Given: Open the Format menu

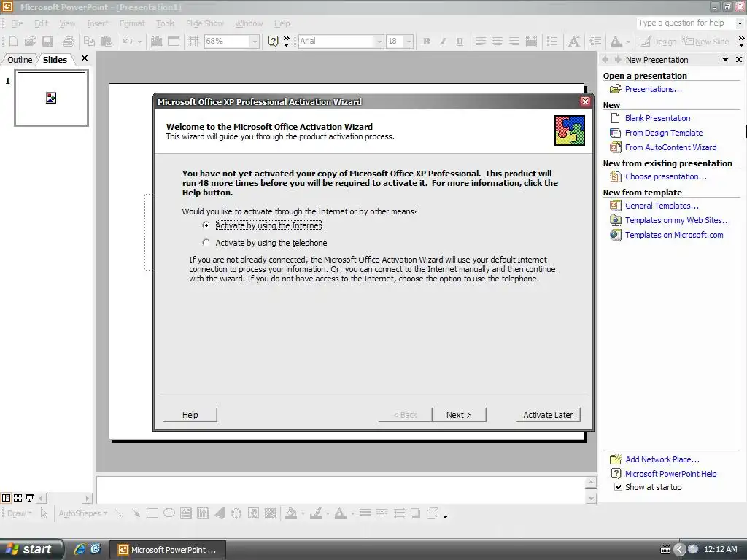Looking at the screenshot, I should (132, 23).
